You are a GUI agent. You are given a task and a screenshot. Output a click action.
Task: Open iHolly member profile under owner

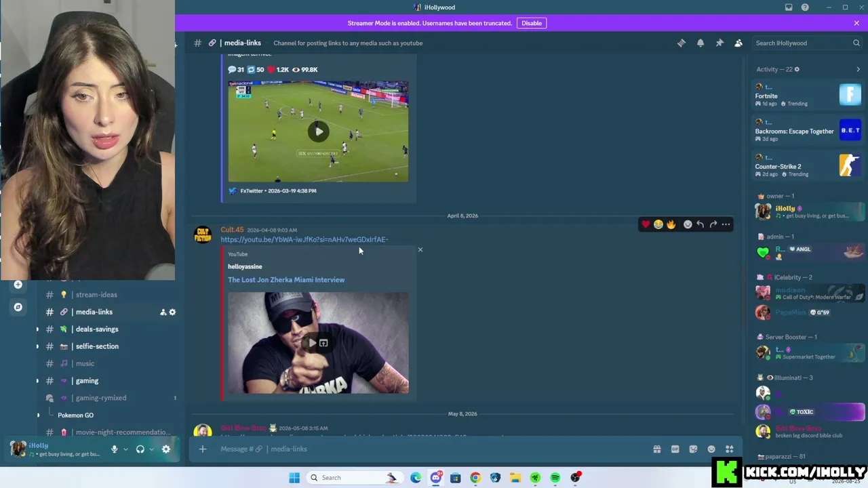(810, 211)
